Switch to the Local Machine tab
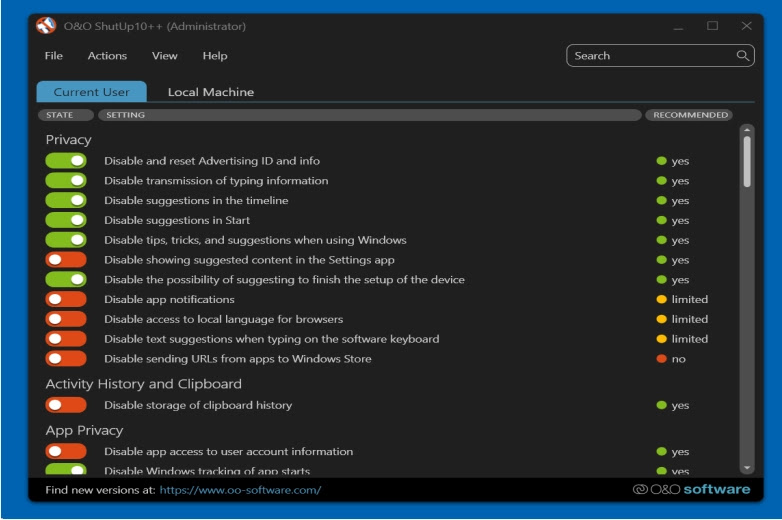782x520 pixels. [x=211, y=92]
